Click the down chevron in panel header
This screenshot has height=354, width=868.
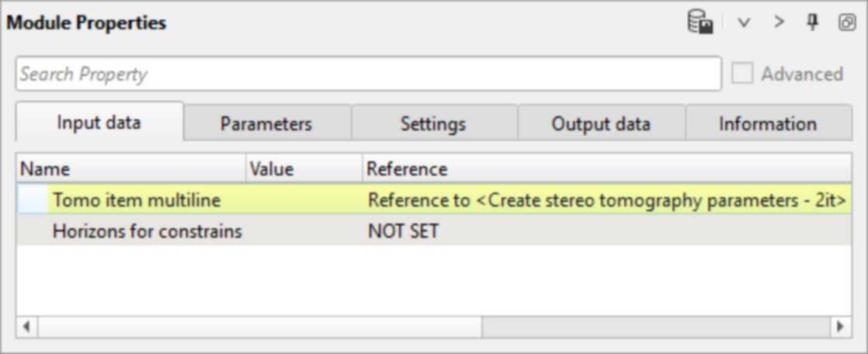click(x=744, y=23)
